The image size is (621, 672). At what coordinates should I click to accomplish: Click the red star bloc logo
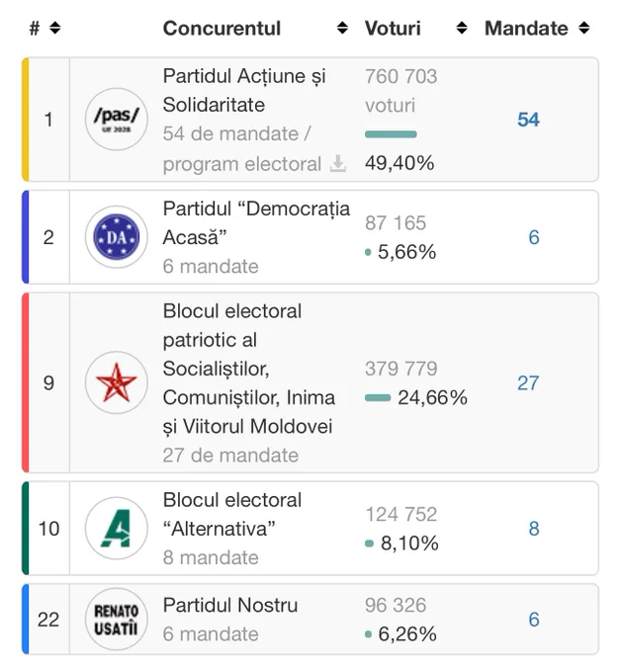pos(117,382)
